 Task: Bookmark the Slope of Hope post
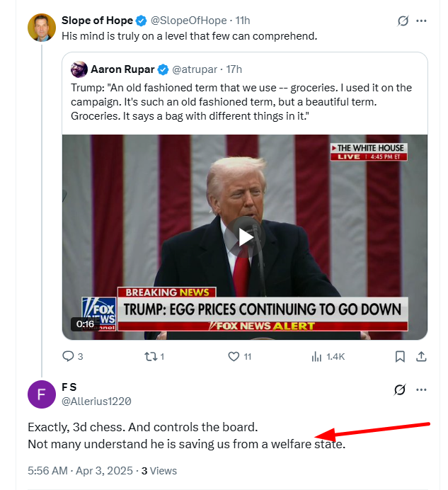point(400,356)
